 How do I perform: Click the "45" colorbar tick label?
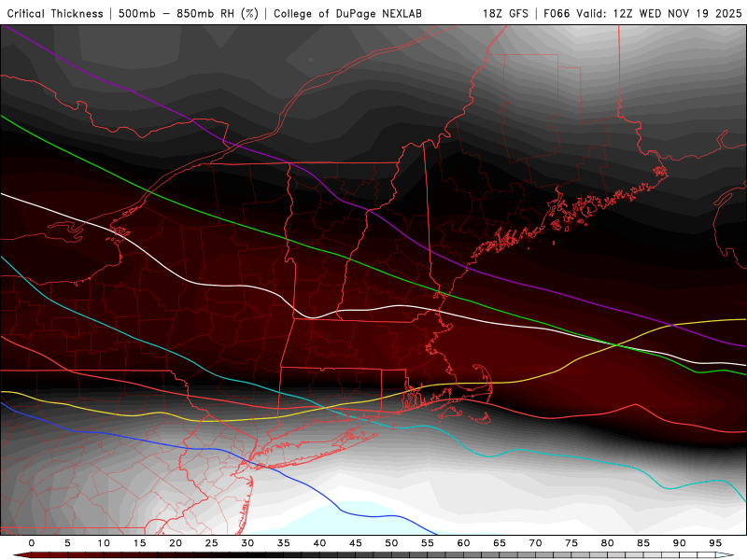(x=355, y=543)
